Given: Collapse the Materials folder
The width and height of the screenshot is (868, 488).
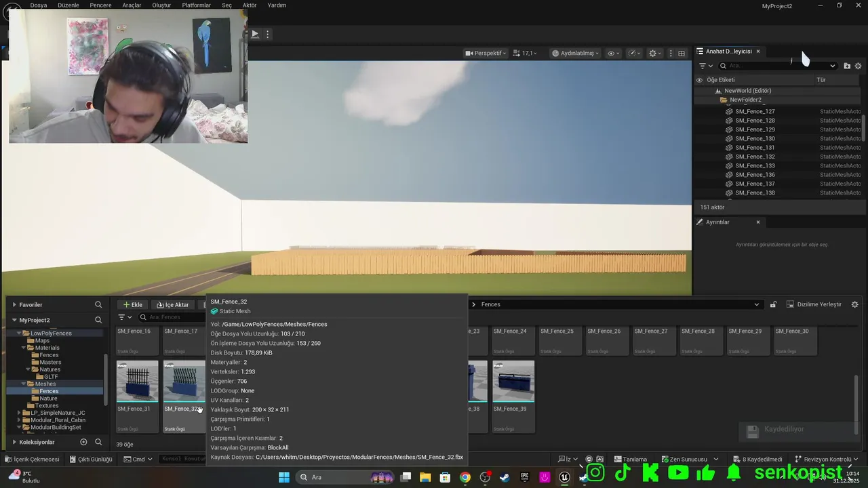Looking at the screenshot, I should tap(23, 348).
